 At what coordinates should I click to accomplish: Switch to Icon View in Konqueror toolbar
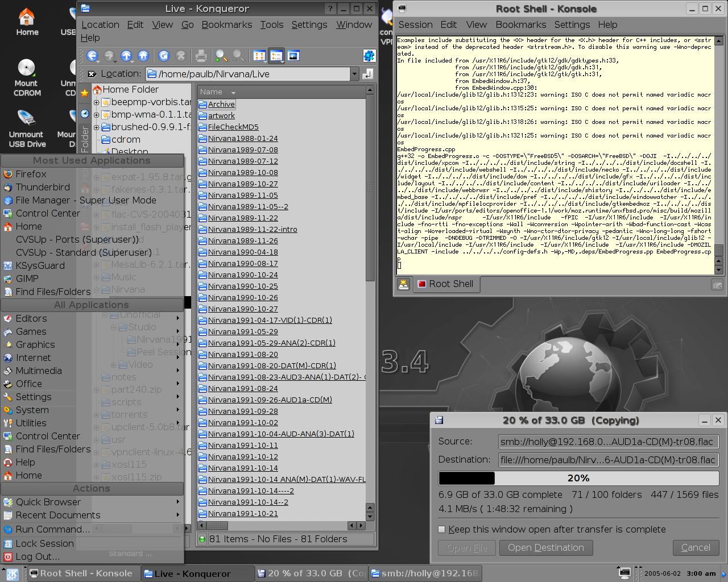tap(259, 56)
